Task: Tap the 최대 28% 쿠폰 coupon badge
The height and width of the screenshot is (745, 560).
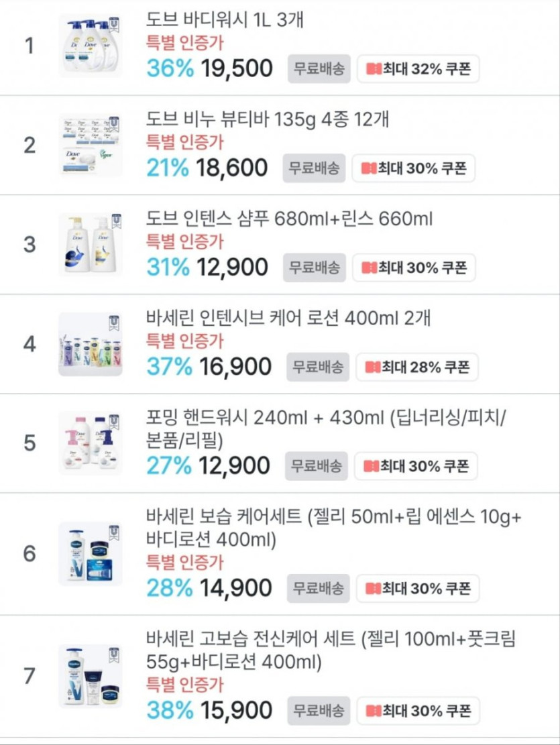Action: pos(416,367)
